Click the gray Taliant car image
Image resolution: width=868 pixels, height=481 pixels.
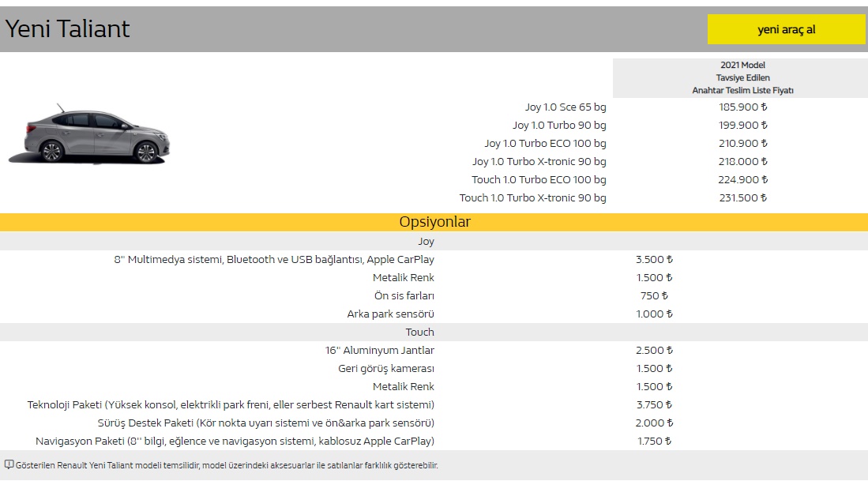[88, 134]
